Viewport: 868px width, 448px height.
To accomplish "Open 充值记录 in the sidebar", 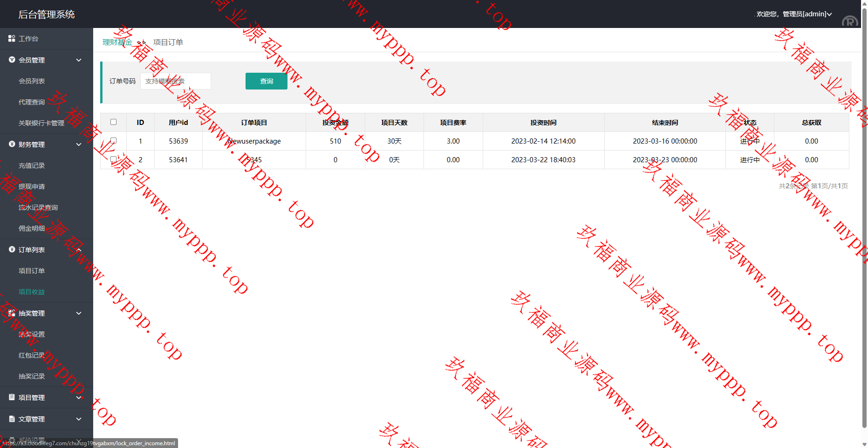I will (x=32, y=165).
